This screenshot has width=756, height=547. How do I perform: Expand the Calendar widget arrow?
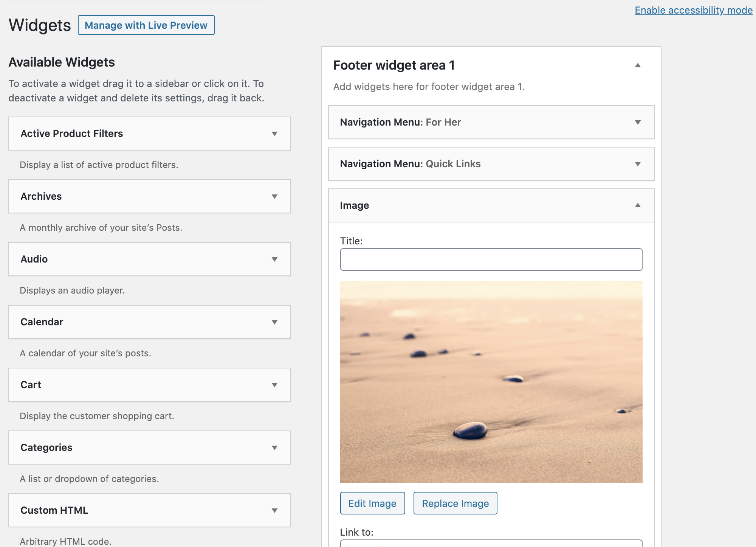275,322
